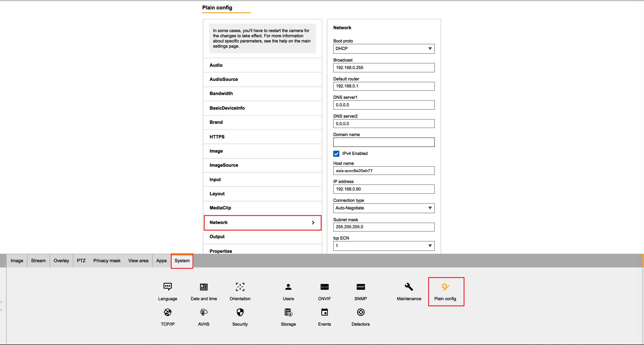Open the Security shield icon
The width and height of the screenshot is (644, 345).
click(x=240, y=312)
